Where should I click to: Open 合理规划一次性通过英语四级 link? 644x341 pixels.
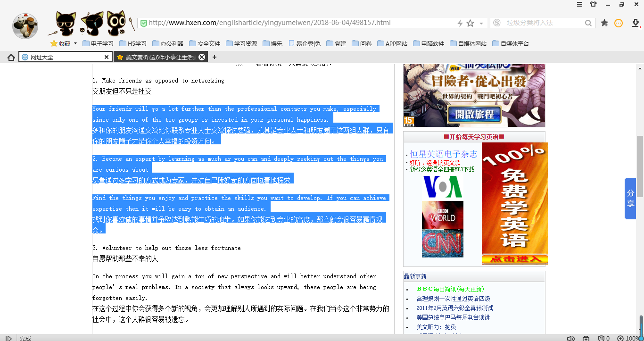tap(453, 299)
